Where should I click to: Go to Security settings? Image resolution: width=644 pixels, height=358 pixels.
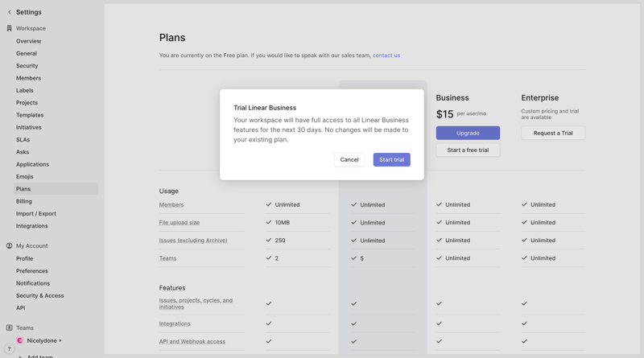pos(27,66)
